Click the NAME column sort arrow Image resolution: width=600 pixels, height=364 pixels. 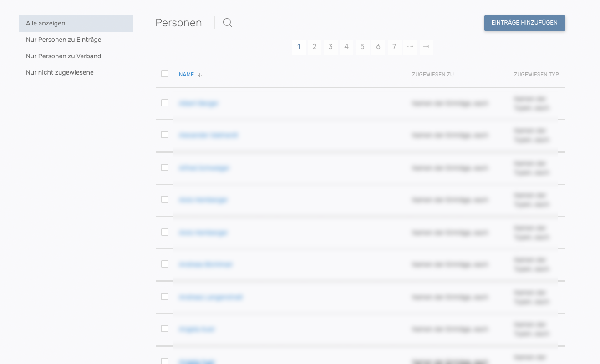(200, 75)
